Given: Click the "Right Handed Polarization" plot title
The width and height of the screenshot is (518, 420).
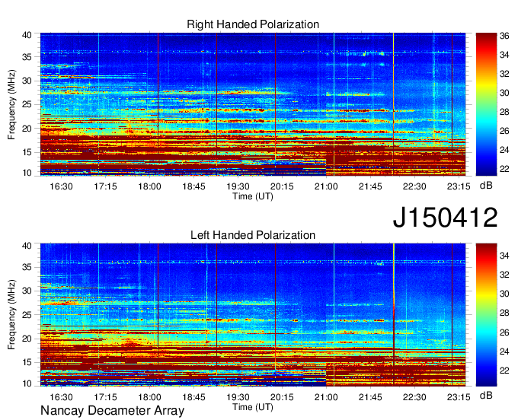Looking at the screenshot, I should tap(253, 24).
